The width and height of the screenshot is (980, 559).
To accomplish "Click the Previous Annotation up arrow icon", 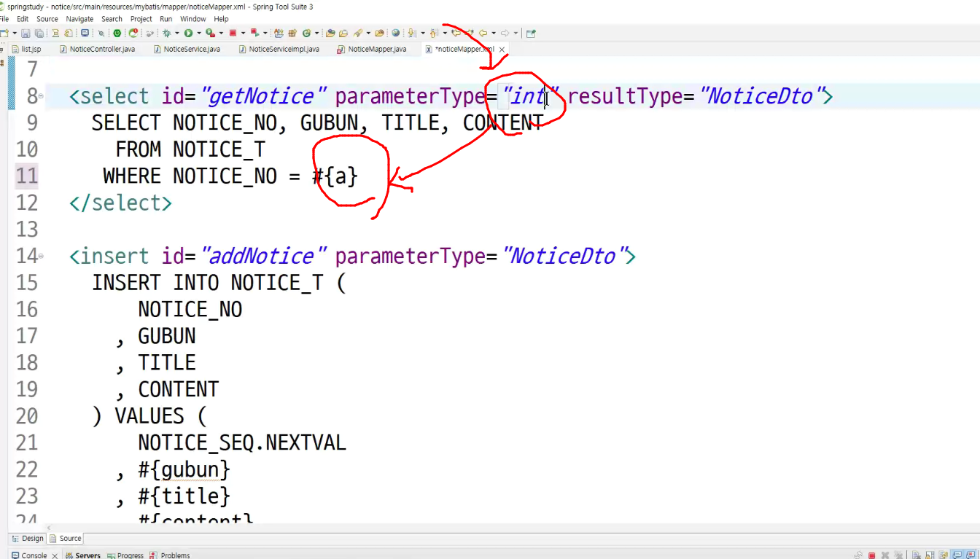I will point(433,33).
